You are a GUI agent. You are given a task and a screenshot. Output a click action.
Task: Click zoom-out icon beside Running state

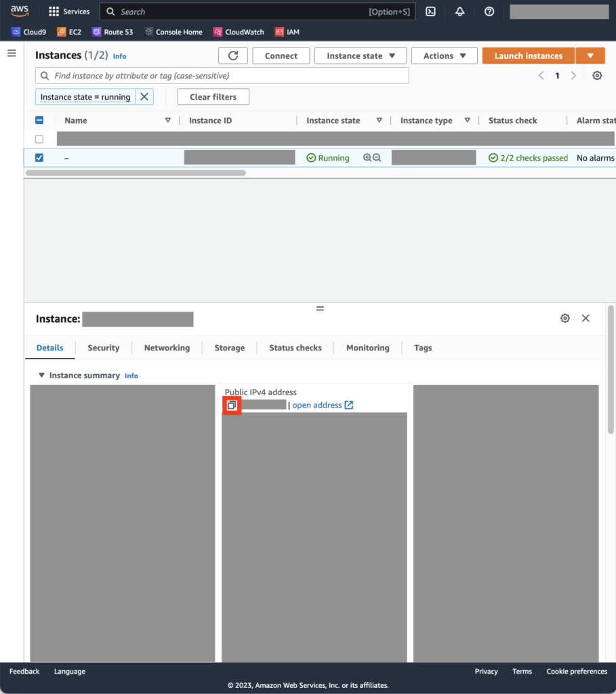point(377,157)
